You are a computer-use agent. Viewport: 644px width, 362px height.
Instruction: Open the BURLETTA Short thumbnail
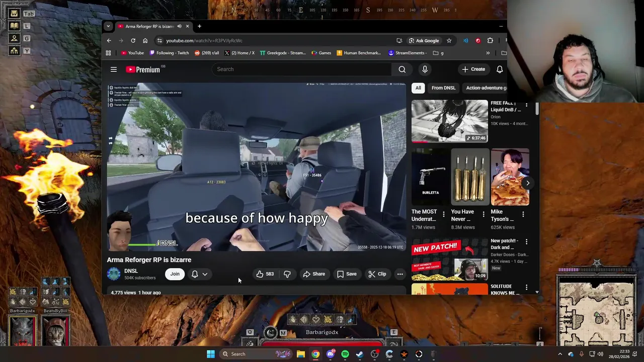431,177
